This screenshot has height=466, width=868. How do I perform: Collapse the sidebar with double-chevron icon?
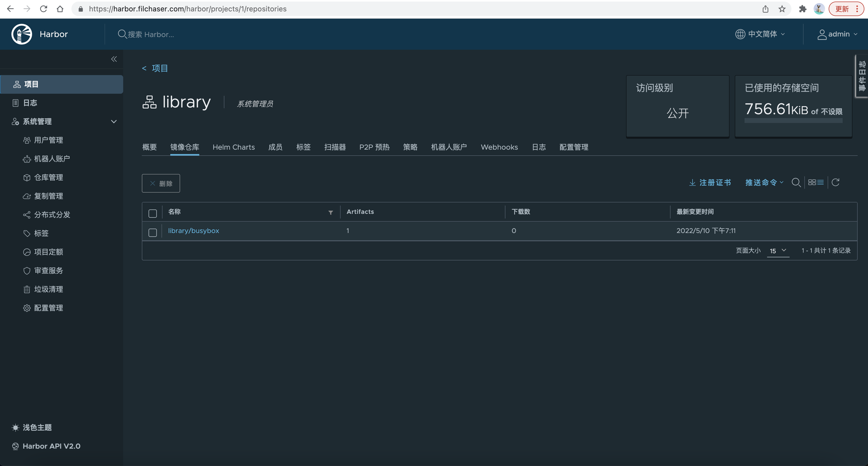(114, 59)
